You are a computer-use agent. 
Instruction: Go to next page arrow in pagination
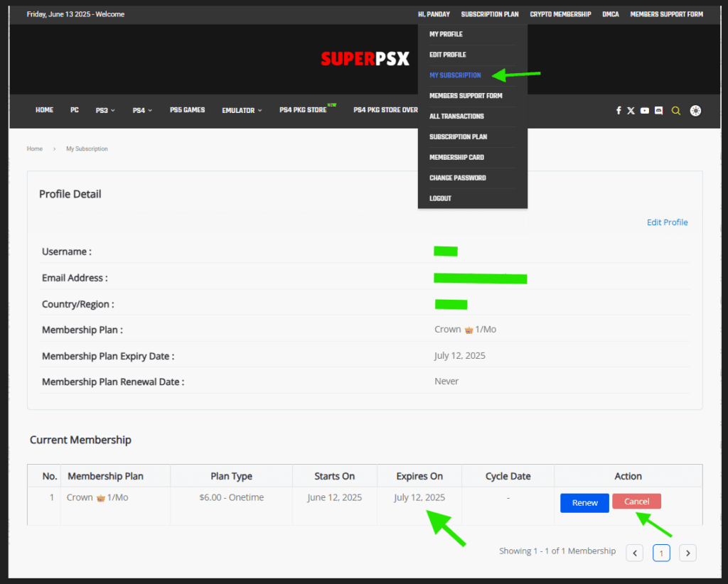coord(687,553)
